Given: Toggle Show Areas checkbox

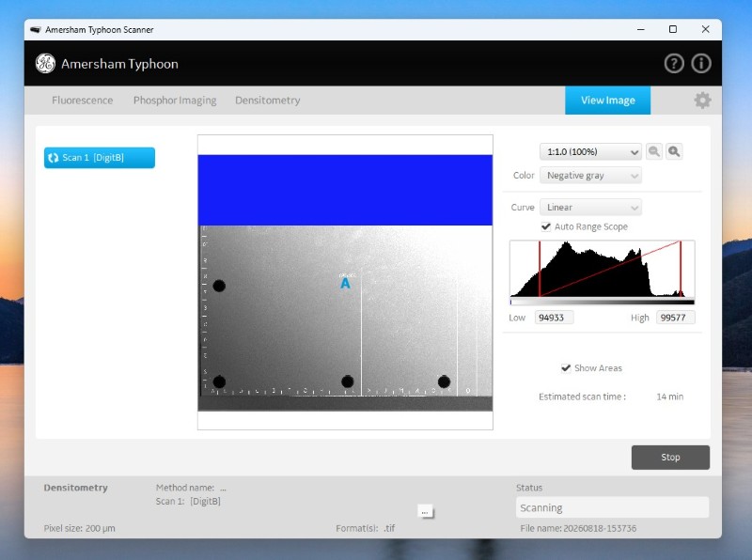Looking at the screenshot, I should [x=566, y=367].
